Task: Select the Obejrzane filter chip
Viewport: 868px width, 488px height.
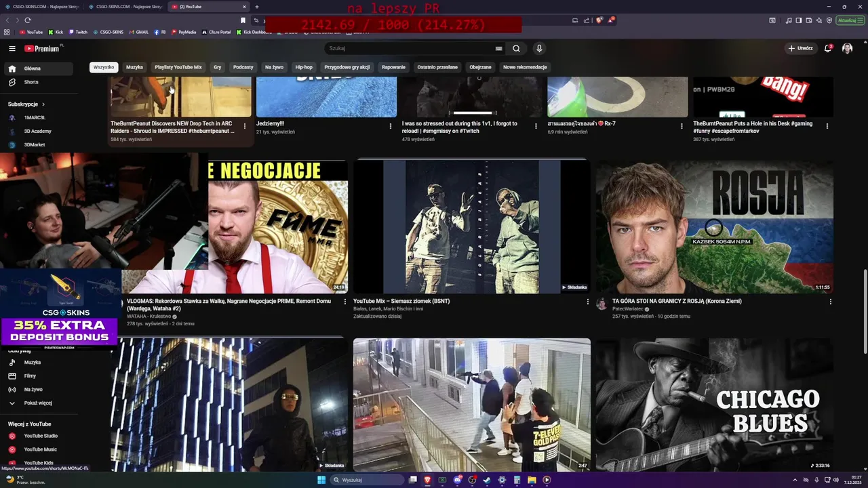Action: 480,67
